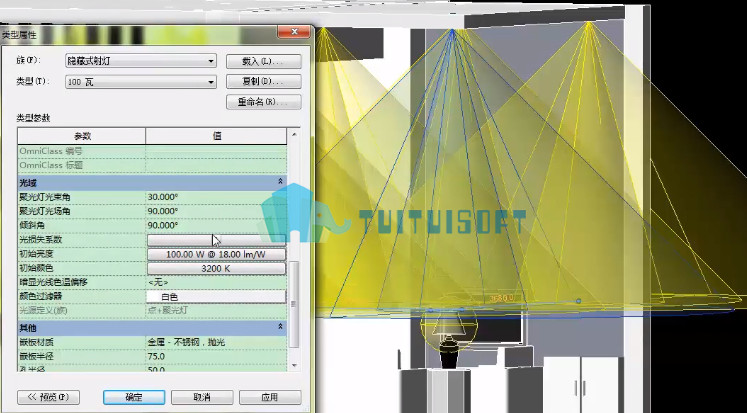Image resolution: width=747 pixels, height=413 pixels.
Task: Click the 光损失系数 parameter label
Action: (x=40, y=240)
